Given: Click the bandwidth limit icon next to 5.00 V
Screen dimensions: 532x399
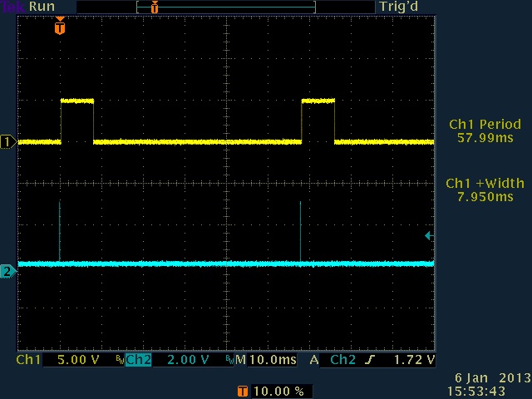Looking at the screenshot, I should pos(120,360).
